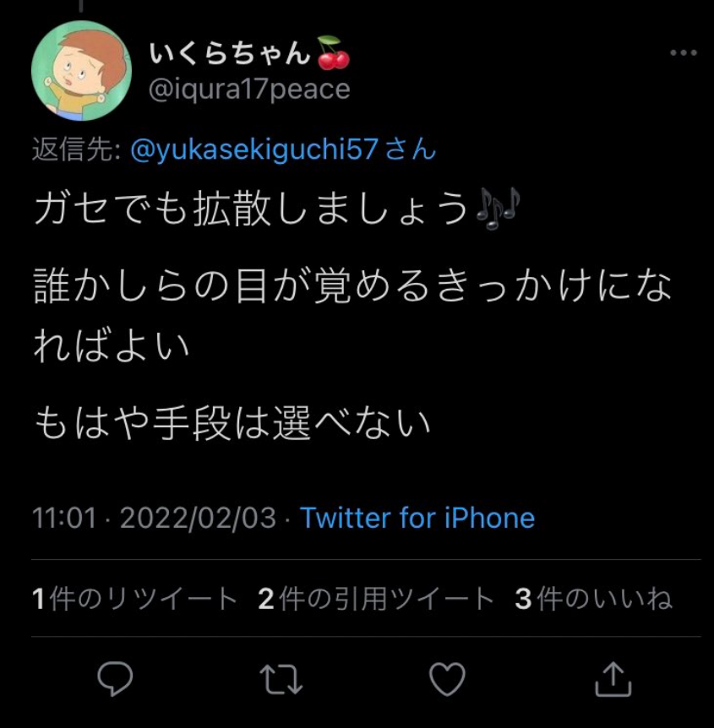Viewport: 714px width, 728px height.
Task: Open the いくらちゃん profile avatar
Action: (x=81, y=71)
